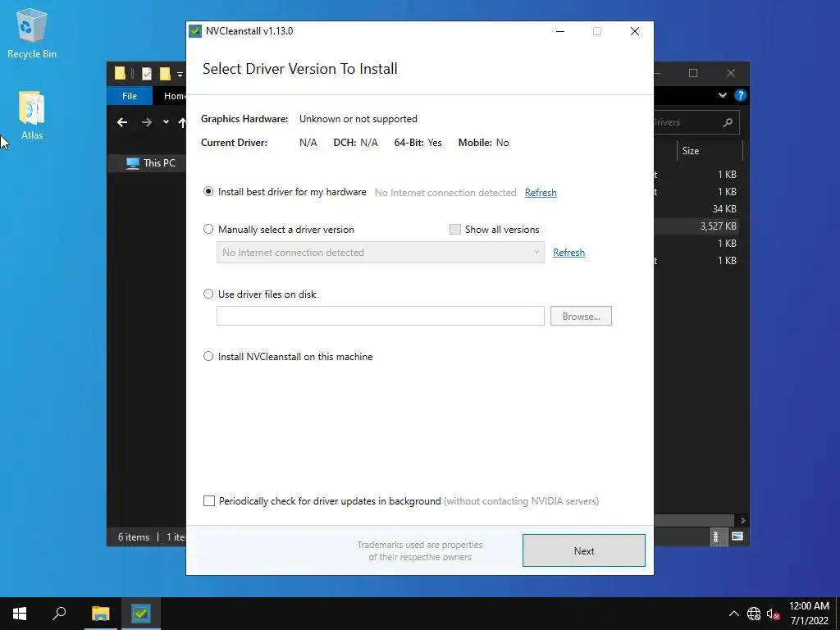
Task: Open network globe tray icon
Action: coord(754,614)
